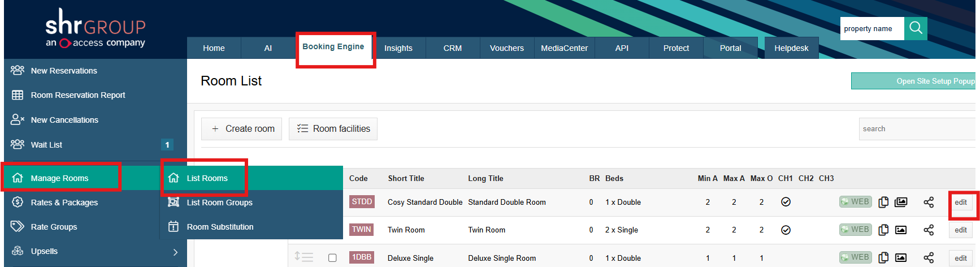Open images for Deluxe Single
The height and width of the screenshot is (267, 980).
pos(901,257)
